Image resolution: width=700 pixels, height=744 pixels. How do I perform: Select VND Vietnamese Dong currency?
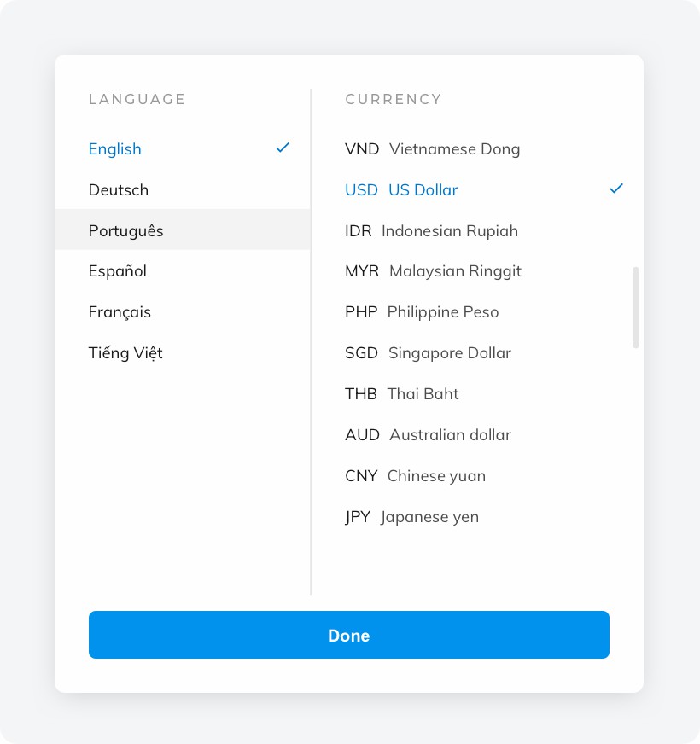click(x=432, y=149)
